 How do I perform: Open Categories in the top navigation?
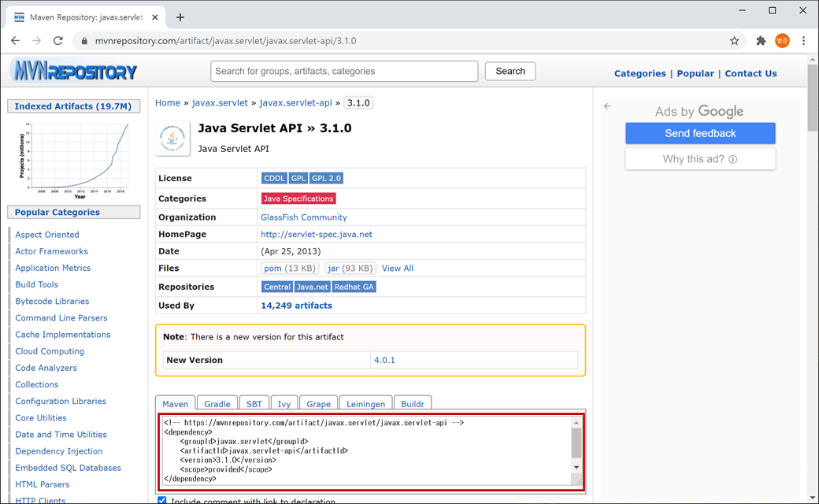tap(639, 74)
